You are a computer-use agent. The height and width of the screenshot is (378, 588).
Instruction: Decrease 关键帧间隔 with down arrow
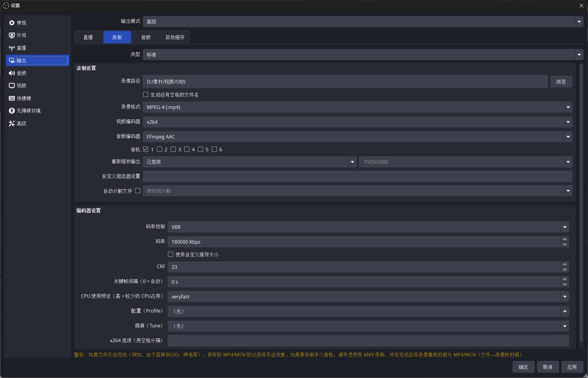(x=565, y=284)
